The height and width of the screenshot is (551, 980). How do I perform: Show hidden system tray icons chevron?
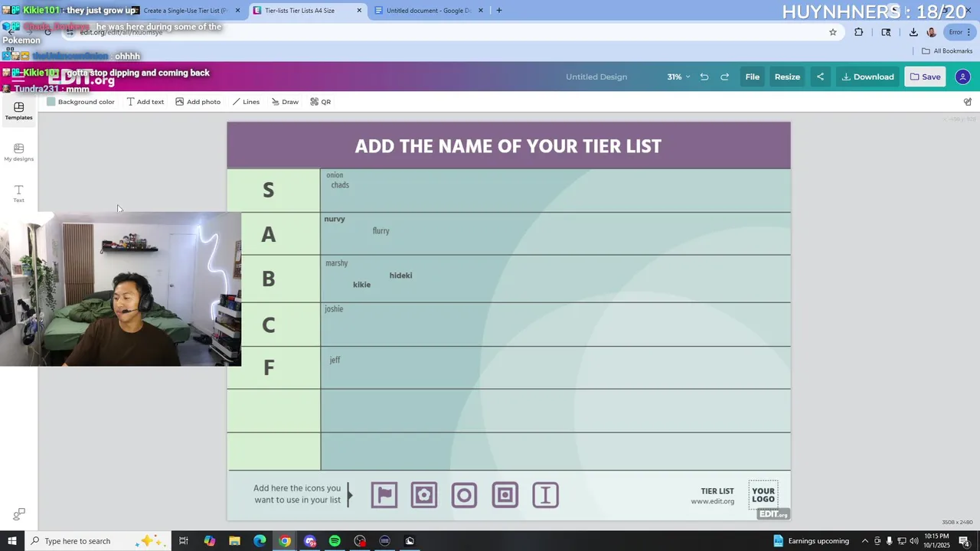(865, 541)
